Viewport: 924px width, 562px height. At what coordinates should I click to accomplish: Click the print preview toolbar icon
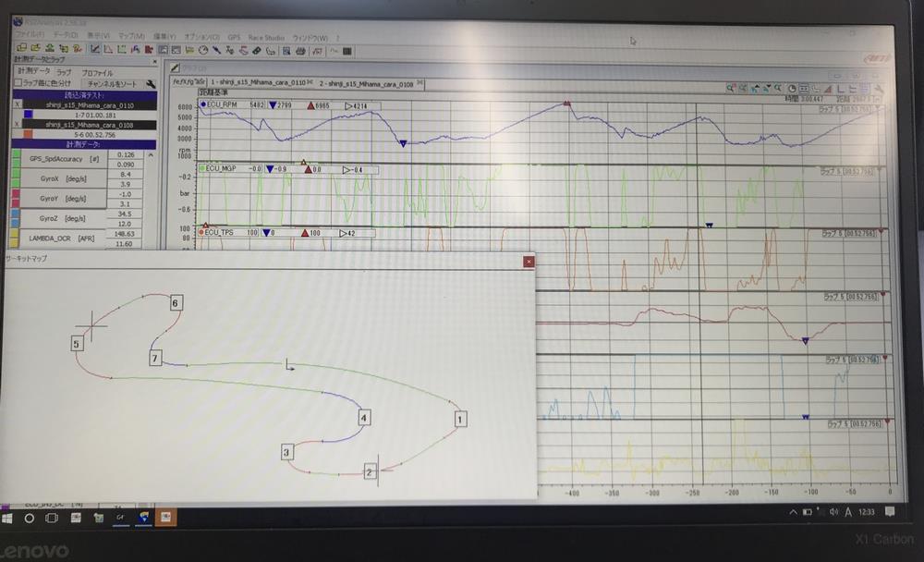tap(286, 52)
